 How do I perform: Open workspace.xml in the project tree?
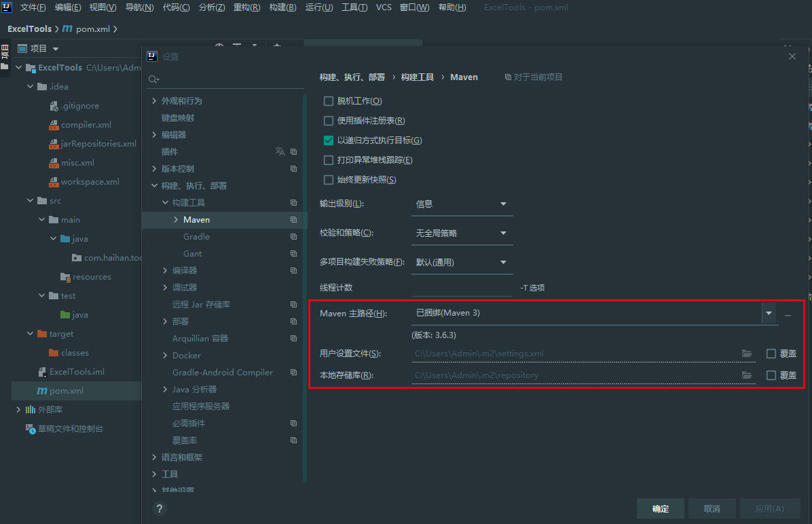[90, 182]
